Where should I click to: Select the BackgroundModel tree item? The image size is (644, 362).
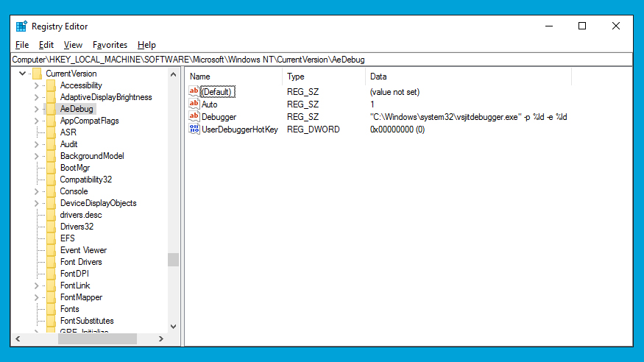coord(92,156)
